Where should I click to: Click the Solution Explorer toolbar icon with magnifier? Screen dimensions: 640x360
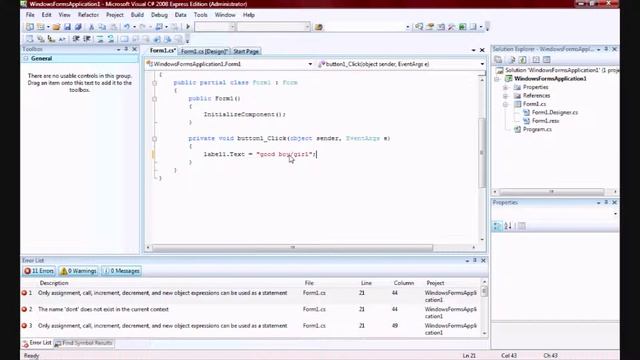pyautogui.click(x=419, y=27)
